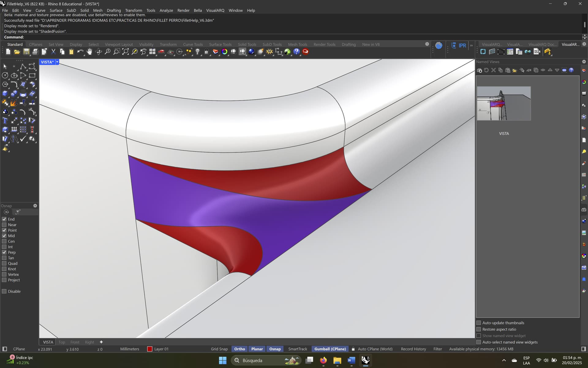Click the Undo arrow icon
The height and width of the screenshot is (368, 588).
coord(80,52)
